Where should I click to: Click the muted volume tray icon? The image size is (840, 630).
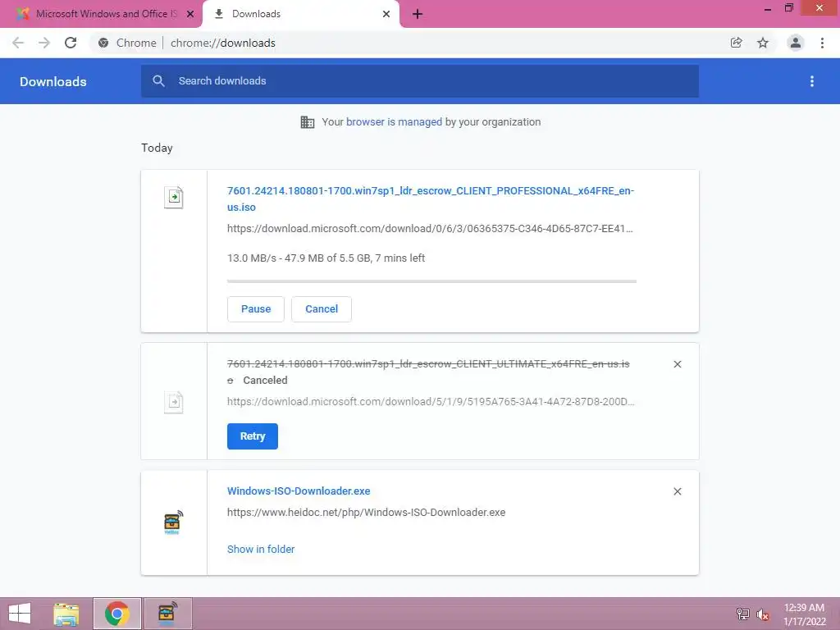(763, 614)
